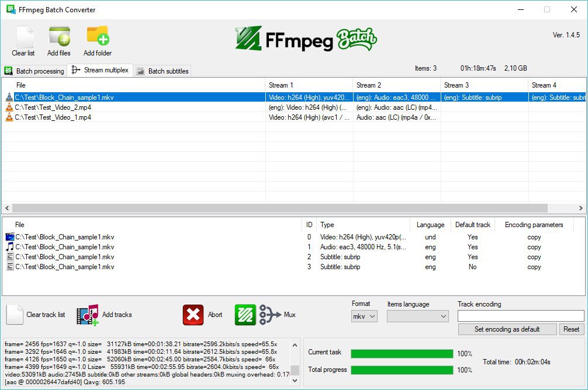Click the log panel scroll down arrow
This screenshot has width=588, height=390.
295,381
